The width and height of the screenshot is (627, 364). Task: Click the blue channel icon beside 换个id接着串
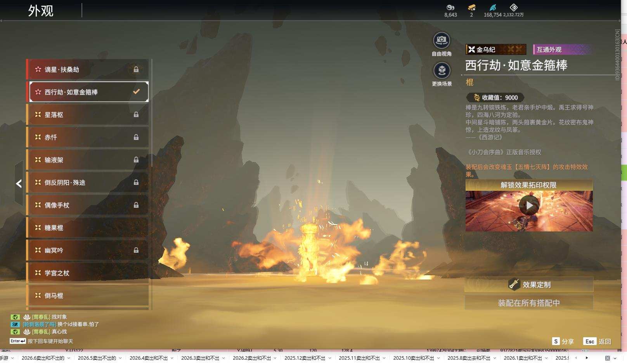(15, 324)
